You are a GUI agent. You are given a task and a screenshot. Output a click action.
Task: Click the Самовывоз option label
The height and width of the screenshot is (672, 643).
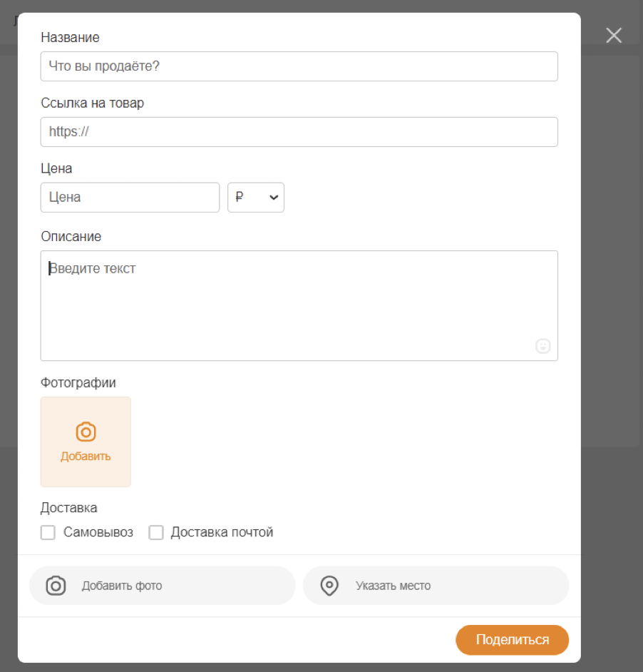pos(98,532)
